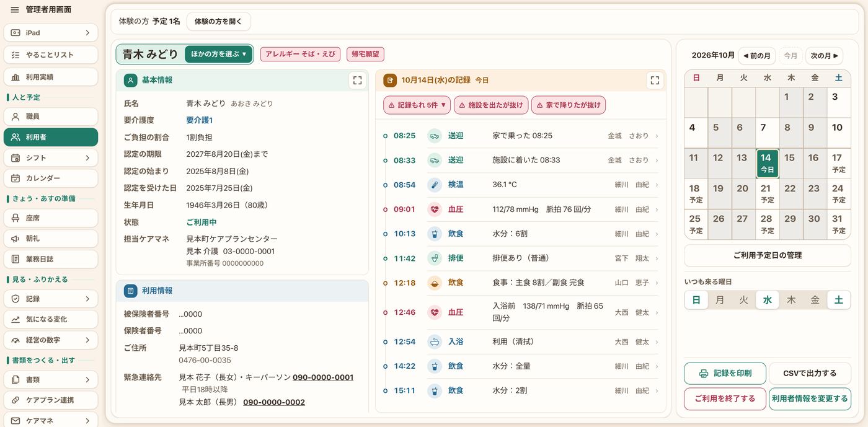868x427 pixels.
Task: Click the 体験の方を開く button
Action: coord(218,21)
